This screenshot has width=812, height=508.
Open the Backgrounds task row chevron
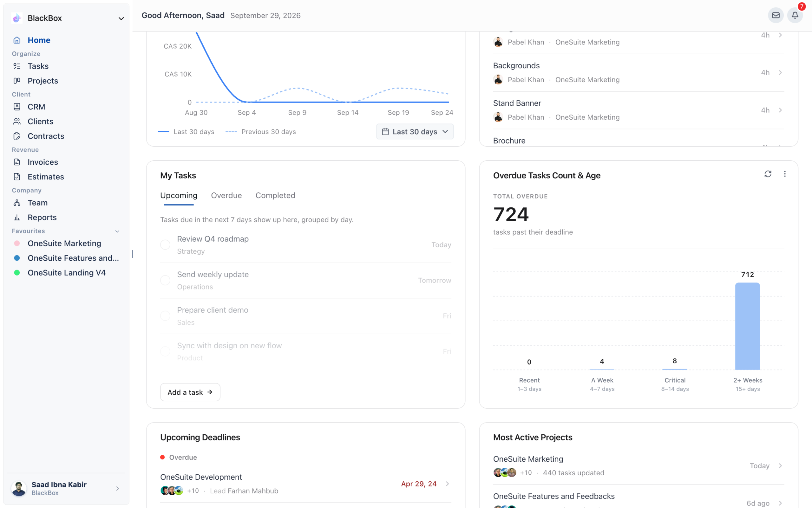click(780, 73)
